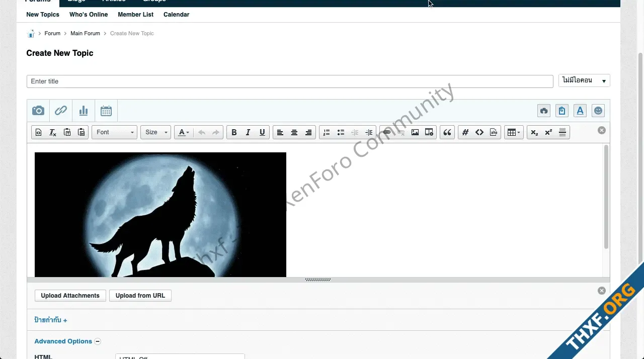The image size is (644, 359).
Task: Apply subscript formatting
Action: click(x=534, y=132)
